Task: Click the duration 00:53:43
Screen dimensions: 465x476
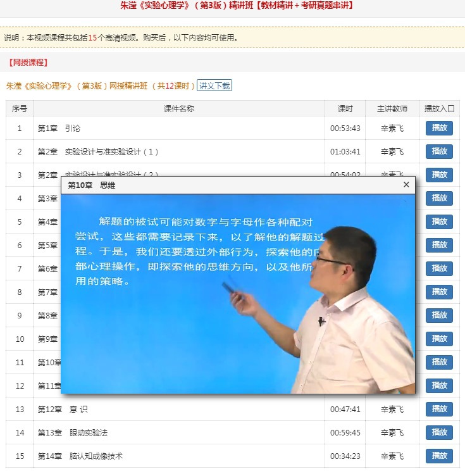Action: (345, 128)
